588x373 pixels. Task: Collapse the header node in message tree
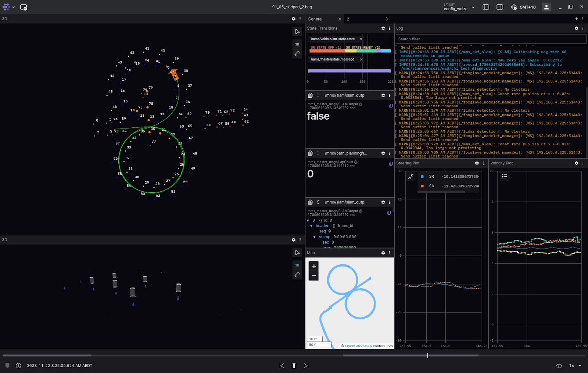pyautogui.click(x=311, y=226)
